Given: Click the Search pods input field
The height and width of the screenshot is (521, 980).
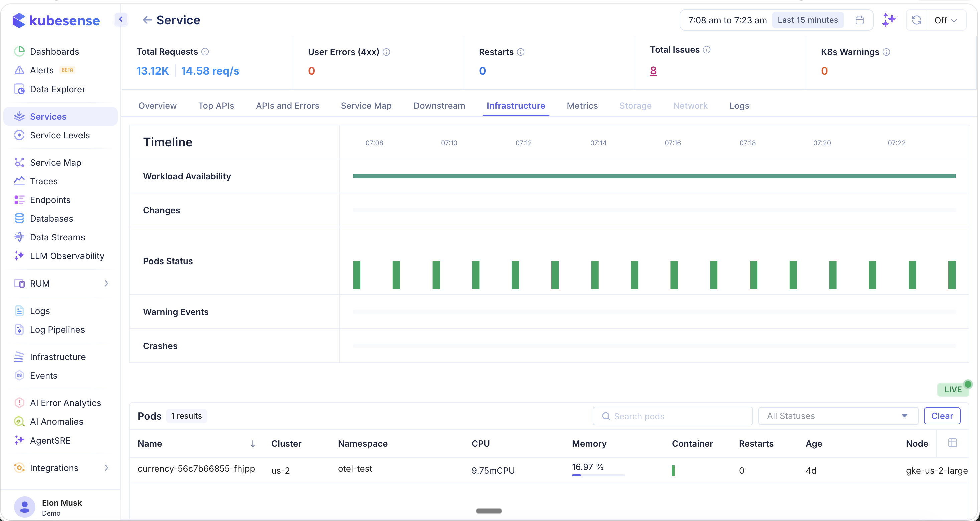Looking at the screenshot, I should tap(672, 416).
